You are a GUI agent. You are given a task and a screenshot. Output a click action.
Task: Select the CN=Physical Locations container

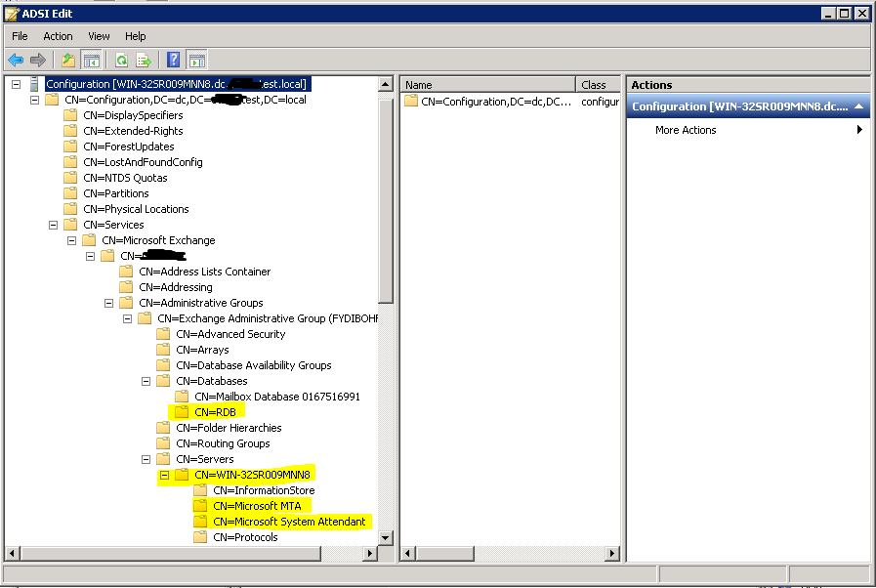tap(137, 210)
